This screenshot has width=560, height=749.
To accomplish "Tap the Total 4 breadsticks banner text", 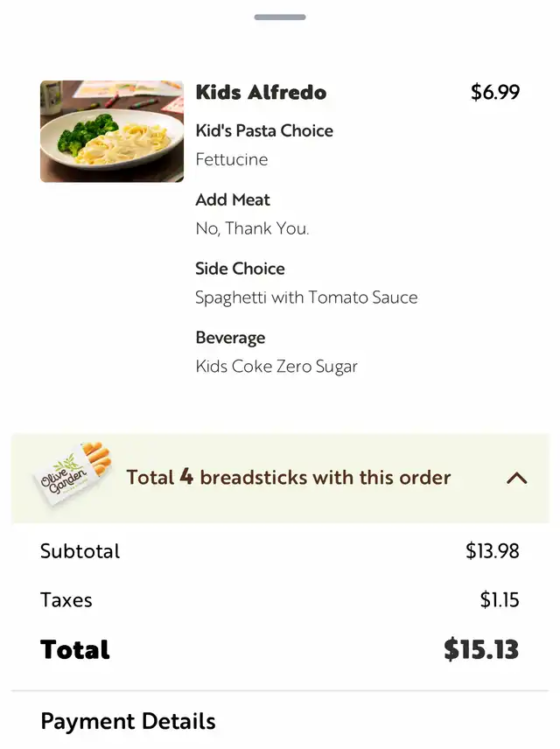I will tap(288, 477).
